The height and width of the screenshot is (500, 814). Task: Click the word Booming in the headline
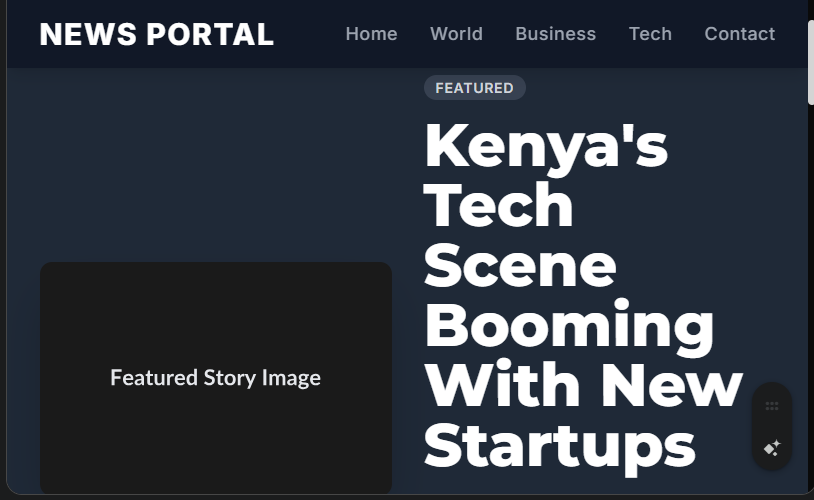570,325
